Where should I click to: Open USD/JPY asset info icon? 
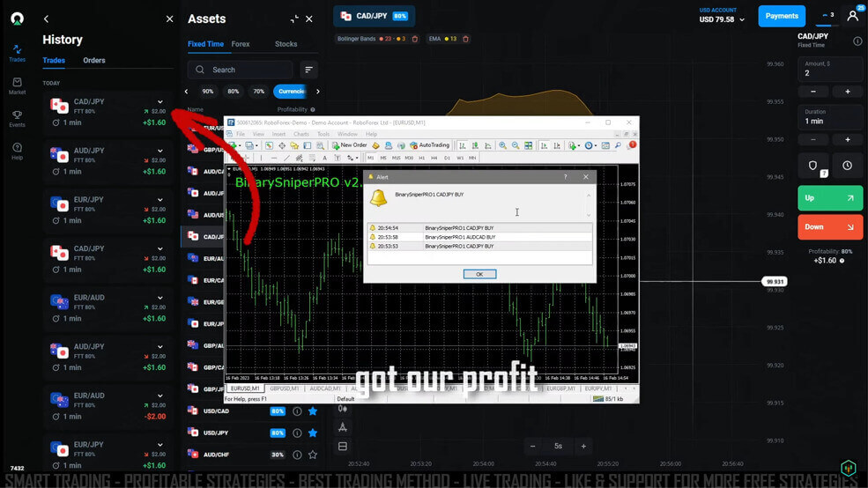[x=297, y=433]
